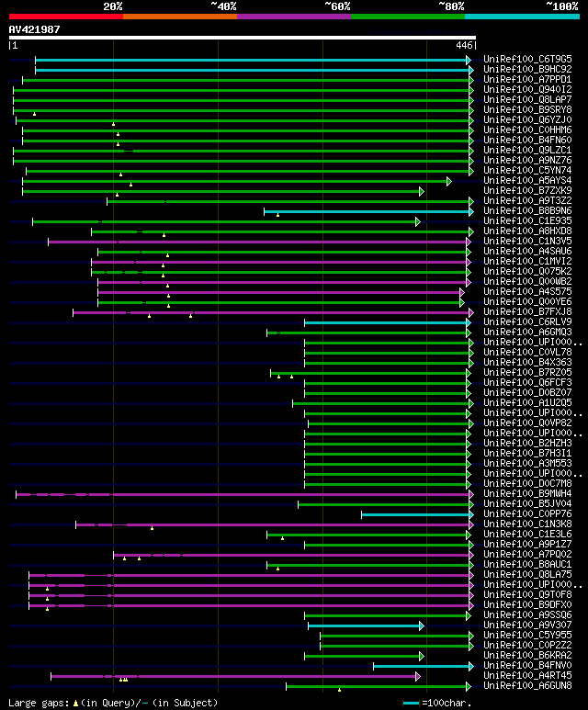The width and height of the screenshot is (588, 710).
Task: Open the UniRef100_A3M553 label
Action: 527,463
